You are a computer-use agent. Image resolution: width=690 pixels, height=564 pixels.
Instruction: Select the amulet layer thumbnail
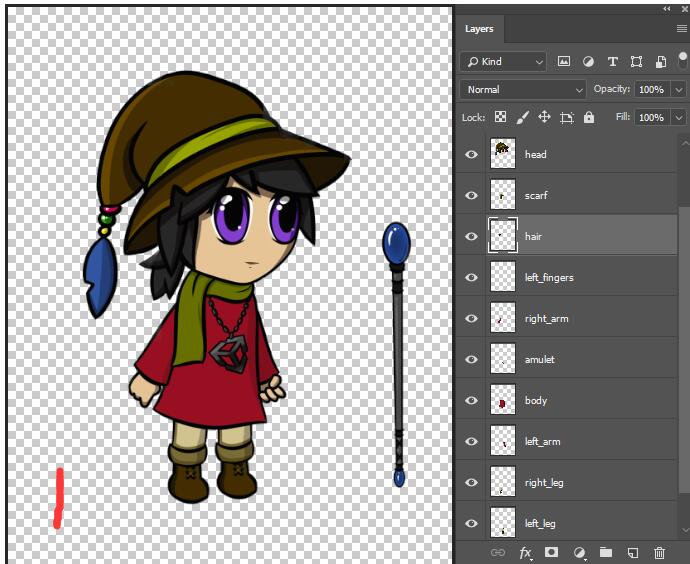503,359
